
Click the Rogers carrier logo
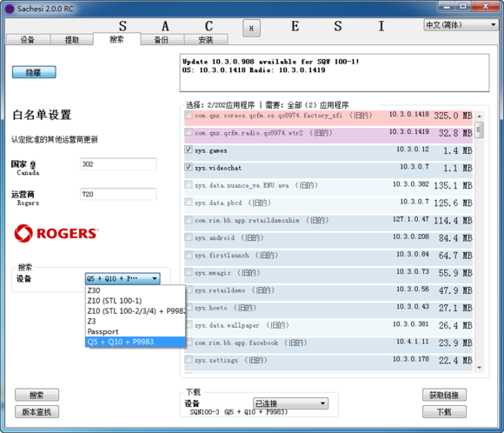(56, 233)
